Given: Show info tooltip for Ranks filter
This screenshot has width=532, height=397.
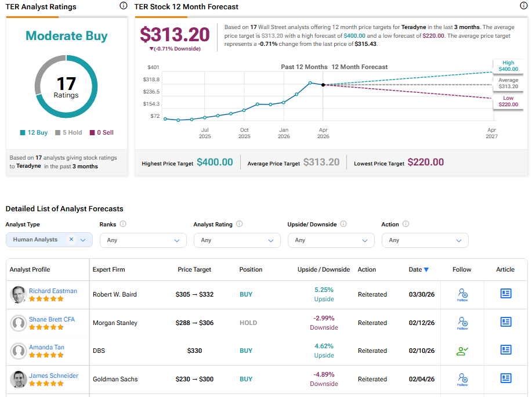Looking at the screenshot, I should [x=123, y=224].
